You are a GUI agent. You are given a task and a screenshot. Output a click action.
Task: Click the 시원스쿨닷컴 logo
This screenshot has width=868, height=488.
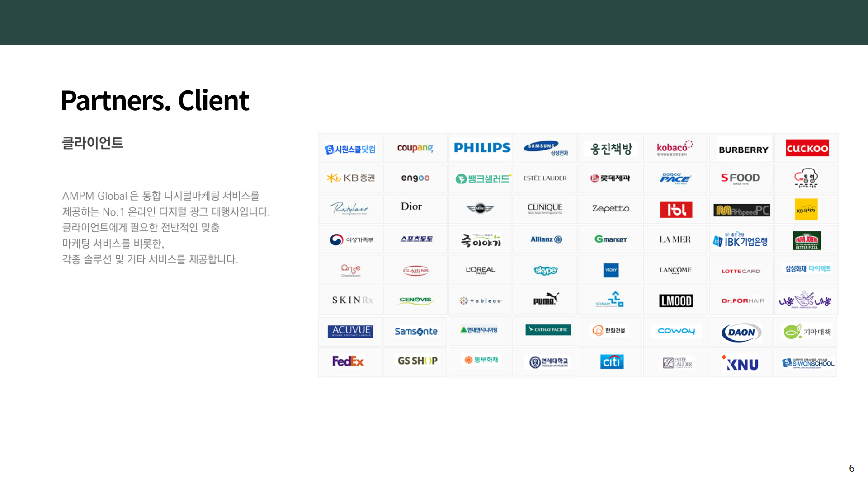tap(350, 149)
